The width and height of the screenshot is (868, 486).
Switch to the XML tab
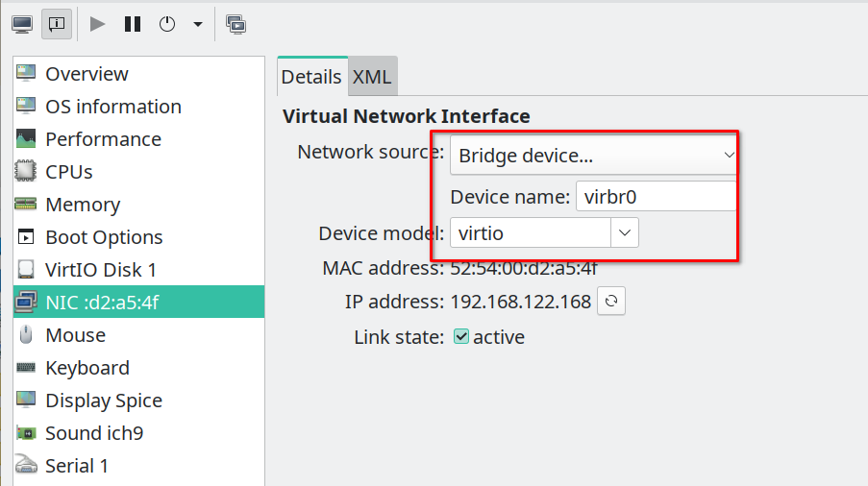tap(372, 77)
